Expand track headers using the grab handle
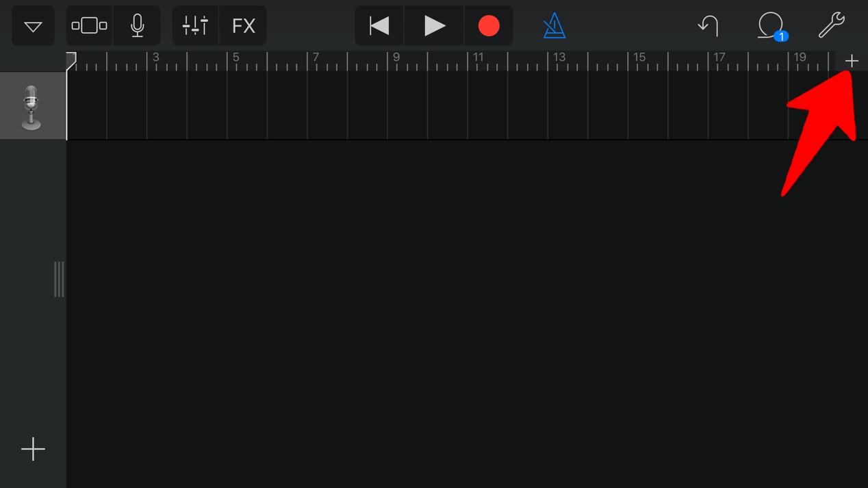This screenshot has width=868, height=488. 60,279
